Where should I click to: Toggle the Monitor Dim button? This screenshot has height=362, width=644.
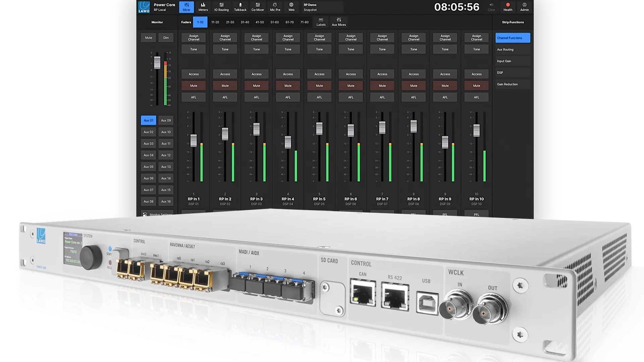pos(166,38)
